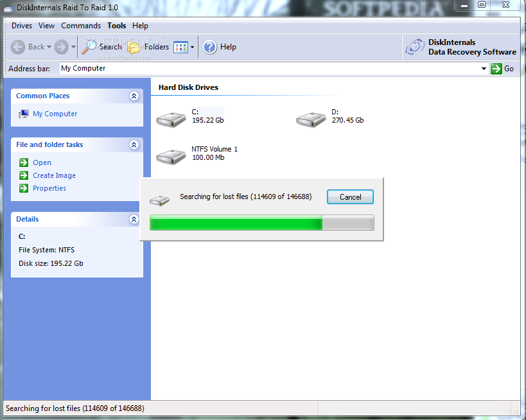Click the title bar application icon
Screen dimensions: 526x420
tap(8, 8)
